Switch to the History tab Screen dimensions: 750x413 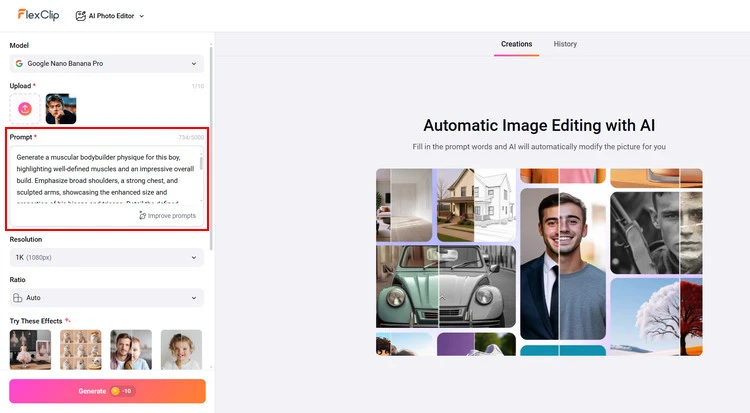coord(565,44)
